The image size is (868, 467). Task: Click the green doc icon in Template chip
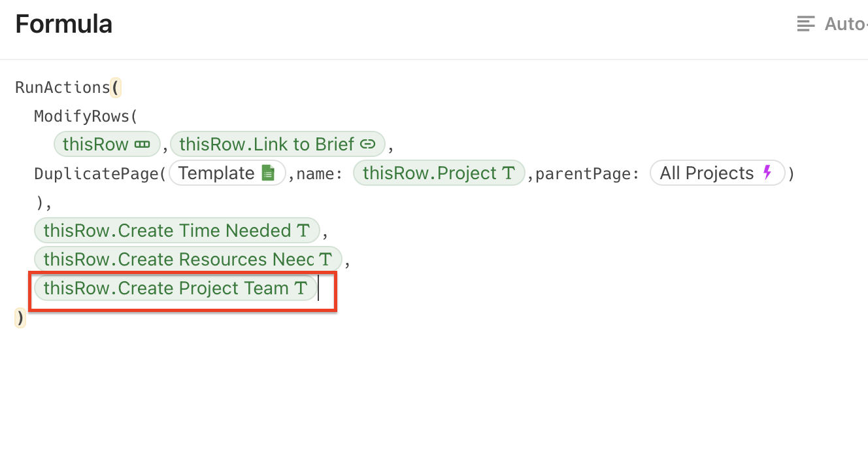point(267,173)
